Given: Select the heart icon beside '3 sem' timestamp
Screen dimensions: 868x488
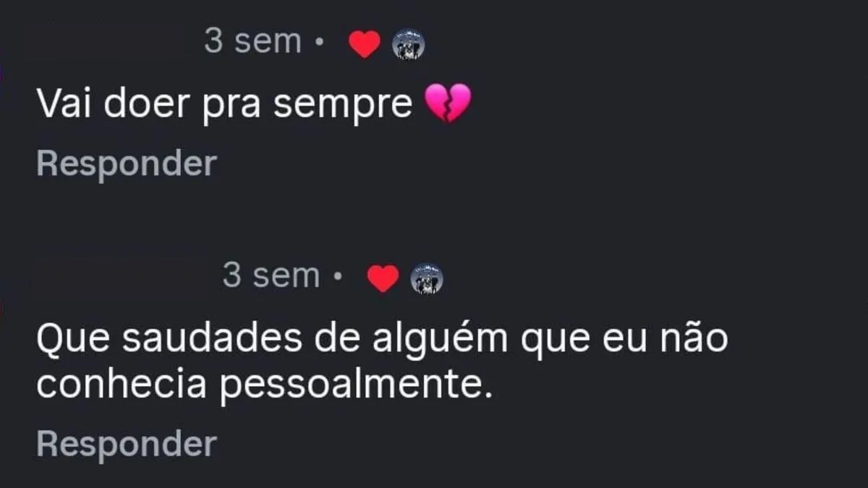Looking at the screenshot, I should (x=365, y=42).
